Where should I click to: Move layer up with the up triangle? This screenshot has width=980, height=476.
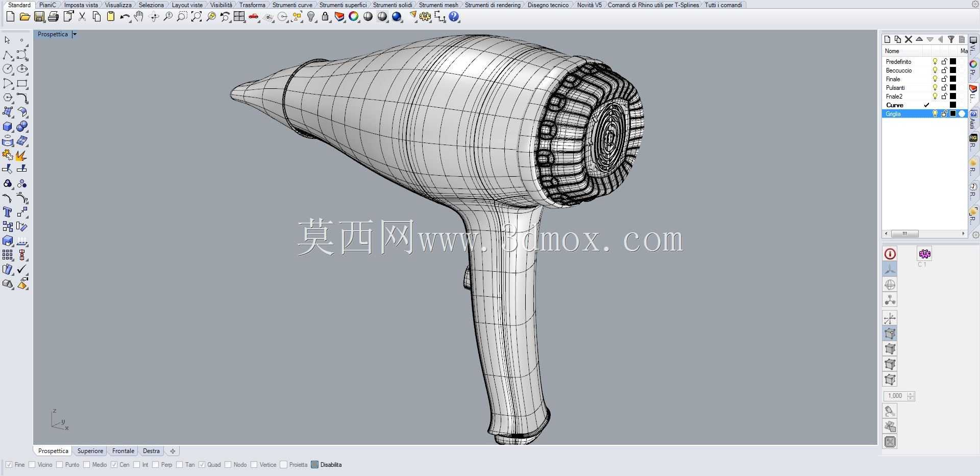tap(919, 39)
